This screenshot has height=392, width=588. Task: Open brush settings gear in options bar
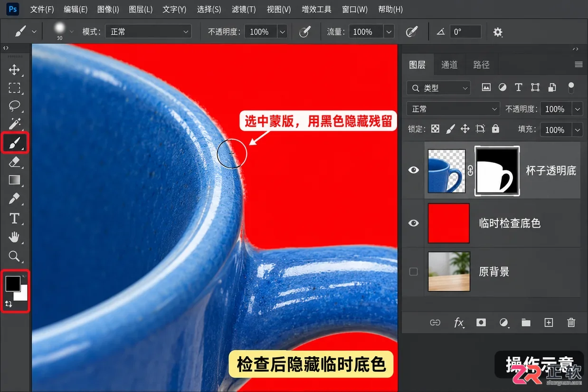coord(498,32)
